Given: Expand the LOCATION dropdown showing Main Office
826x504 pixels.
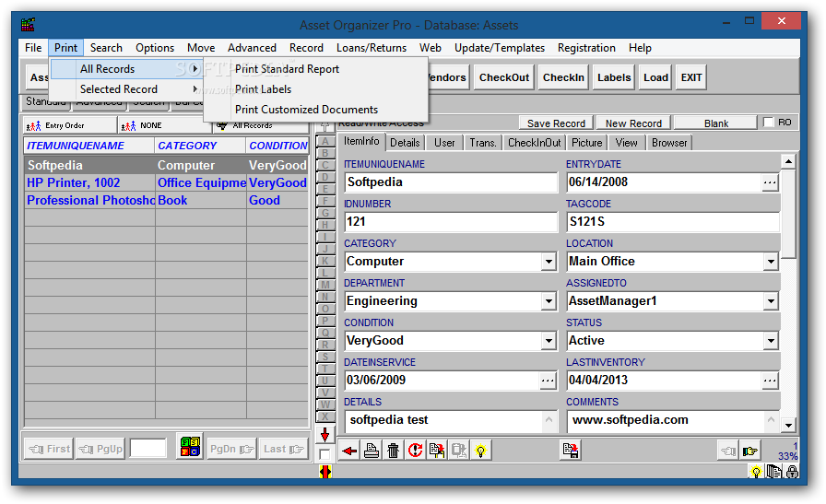Looking at the screenshot, I should pyautogui.click(x=771, y=262).
